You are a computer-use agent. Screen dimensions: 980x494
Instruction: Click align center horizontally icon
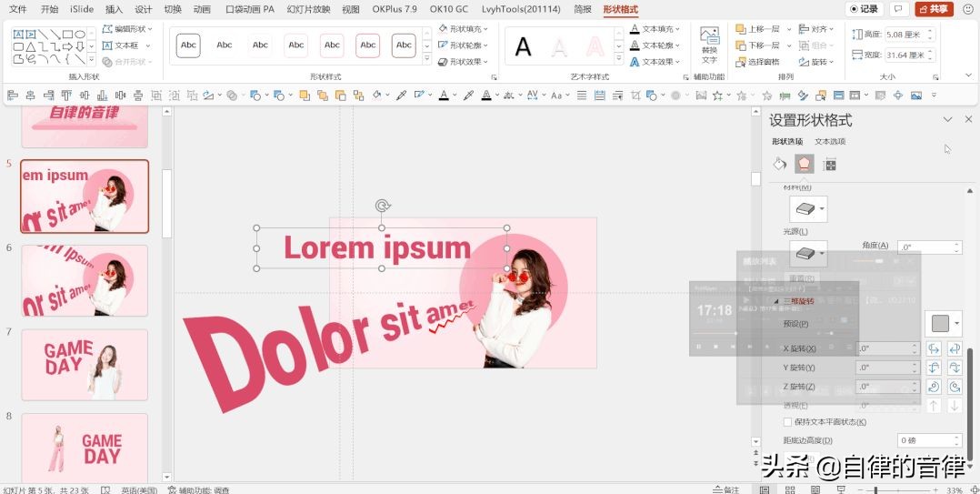tap(31, 96)
